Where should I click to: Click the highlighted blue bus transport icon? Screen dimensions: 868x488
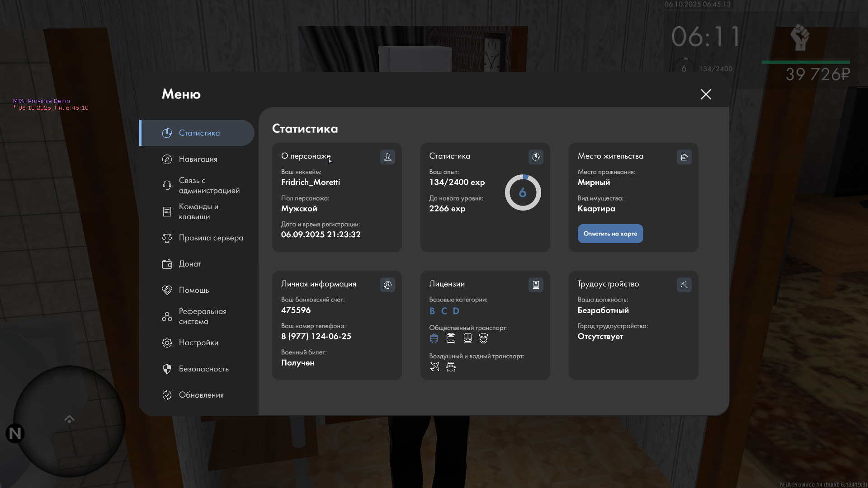point(434,338)
